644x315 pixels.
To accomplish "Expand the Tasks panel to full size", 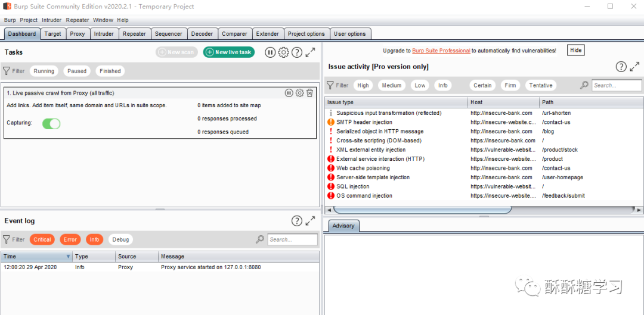I will pyautogui.click(x=311, y=52).
